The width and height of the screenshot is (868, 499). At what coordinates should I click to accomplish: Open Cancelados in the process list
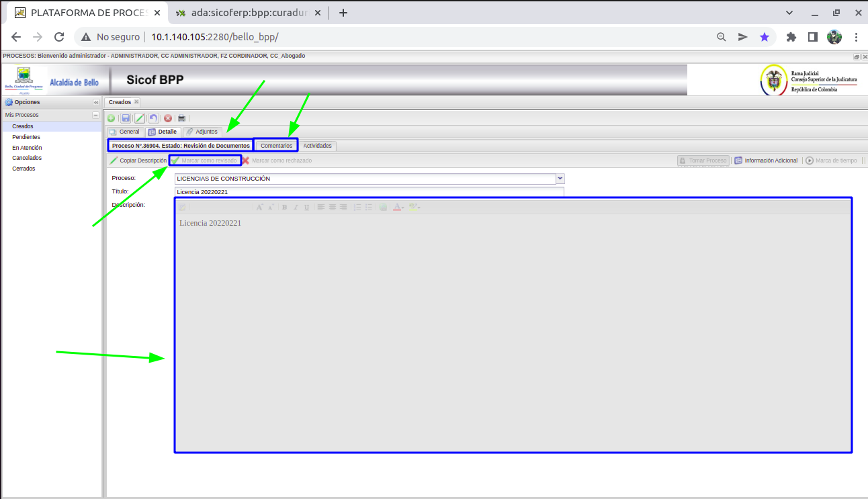click(x=27, y=158)
